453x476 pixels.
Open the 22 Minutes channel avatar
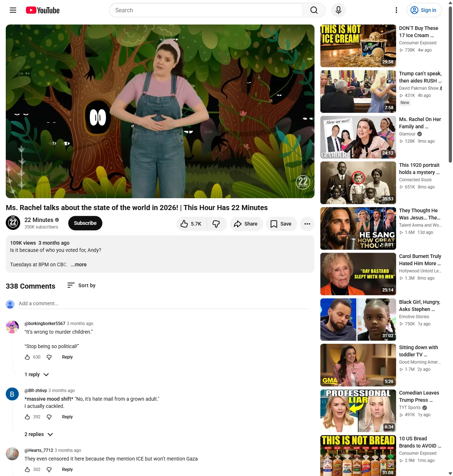[x=13, y=223]
